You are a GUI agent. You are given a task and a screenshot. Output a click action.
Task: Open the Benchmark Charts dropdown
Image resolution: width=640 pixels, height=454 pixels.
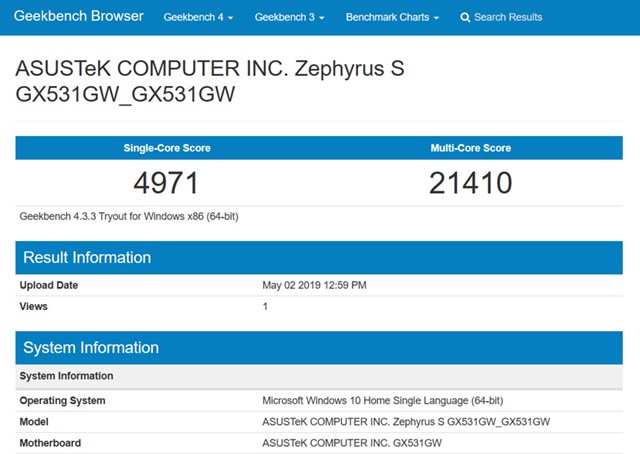click(392, 17)
